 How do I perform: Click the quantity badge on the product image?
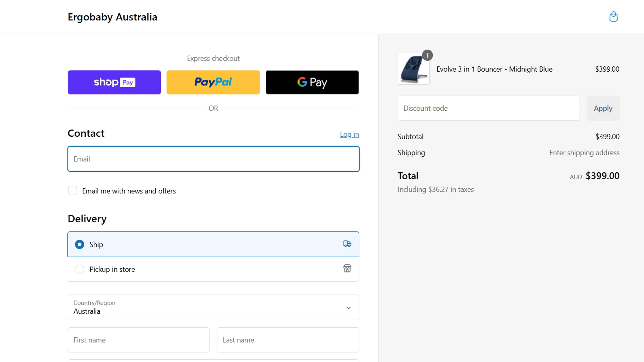point(427,55)
